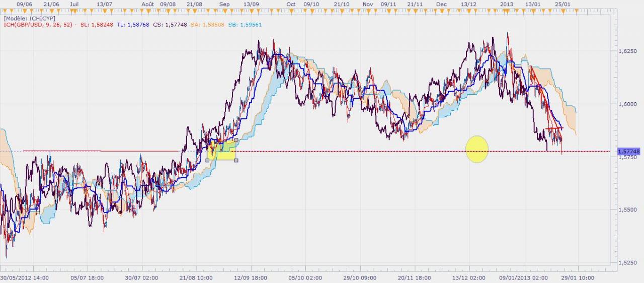Click the 09/06 date on top axis

(24, 4)
